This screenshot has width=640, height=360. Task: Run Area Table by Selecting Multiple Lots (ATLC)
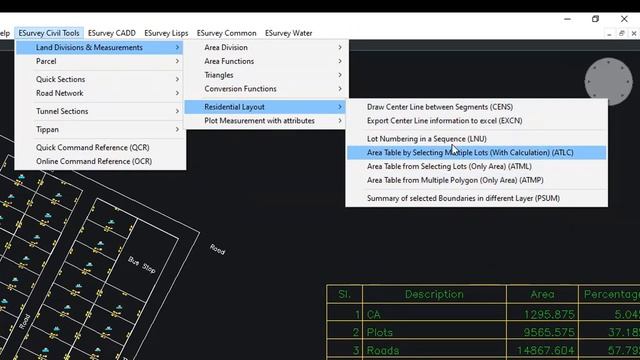click(x=476, y=153)
